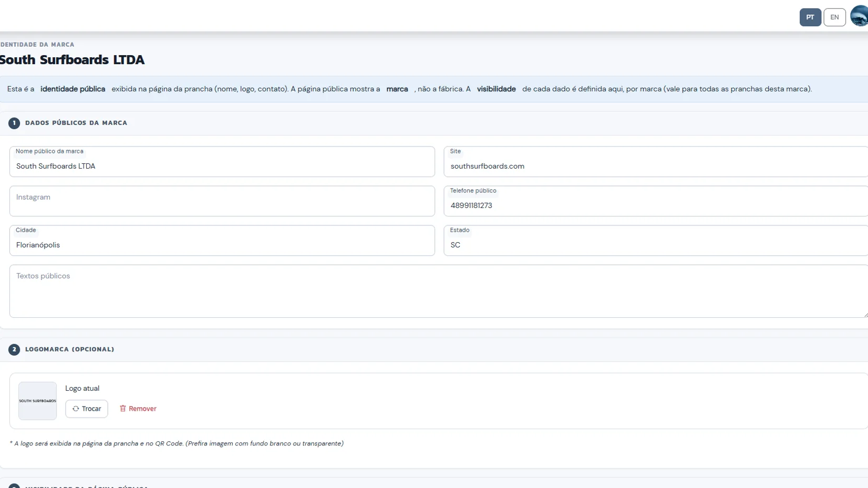The width and height of the screenshot is (868, 488).
Task: Open the current logo thumbnail
Action: pyautogui.click(x=38, y=401)
